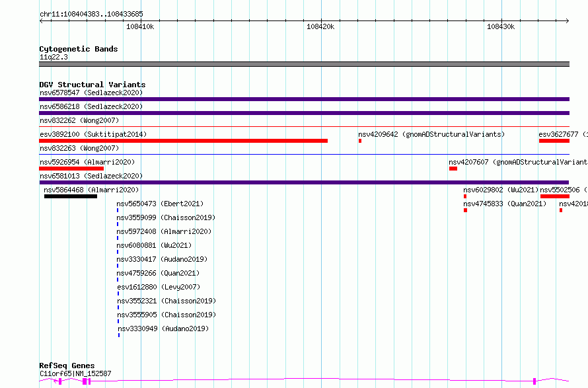The width and height of the screenshot is (588, 388).
Task: Click esv3892100 (Suktitipat2014) variant label
Action: [93, 134]
